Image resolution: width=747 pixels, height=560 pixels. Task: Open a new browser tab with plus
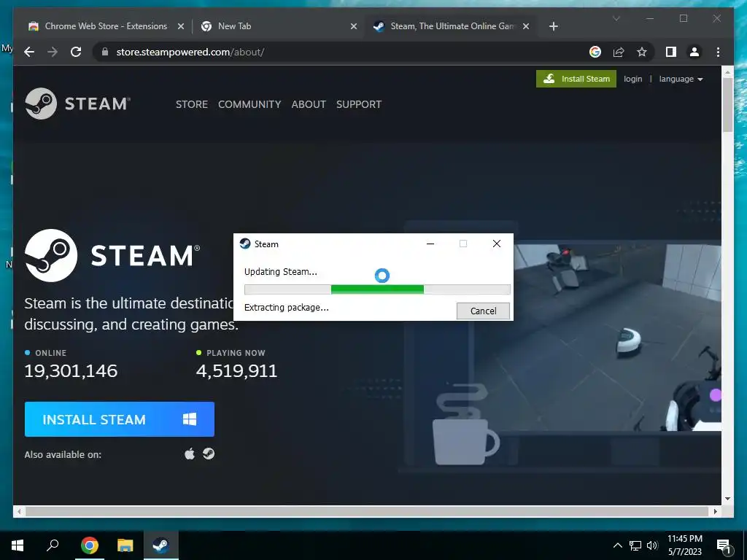[553, 26]
